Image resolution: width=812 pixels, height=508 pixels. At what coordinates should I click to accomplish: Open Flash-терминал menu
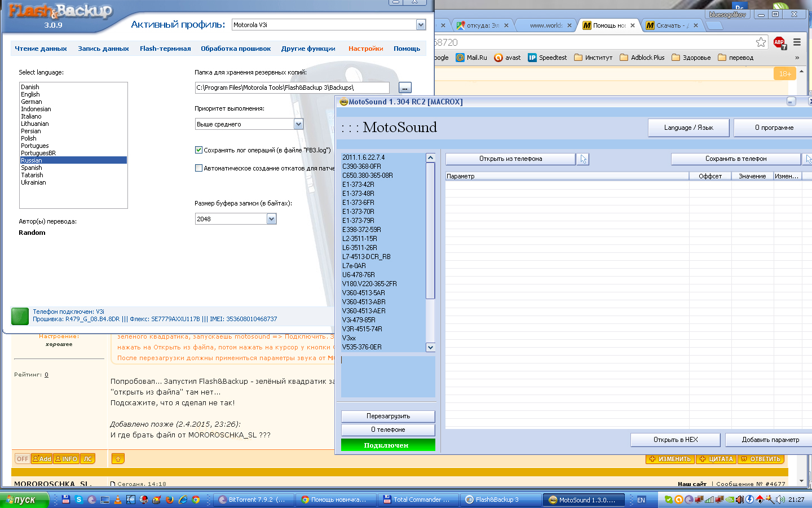click(165, 49)
